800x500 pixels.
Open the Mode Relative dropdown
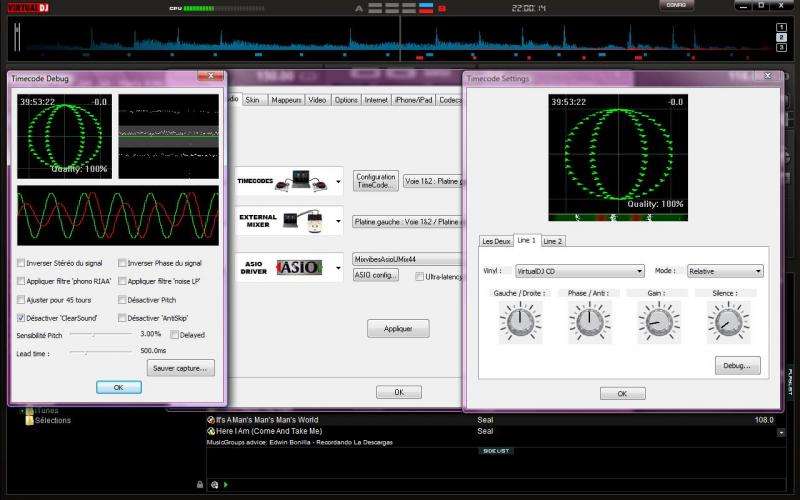coord(725,271)
